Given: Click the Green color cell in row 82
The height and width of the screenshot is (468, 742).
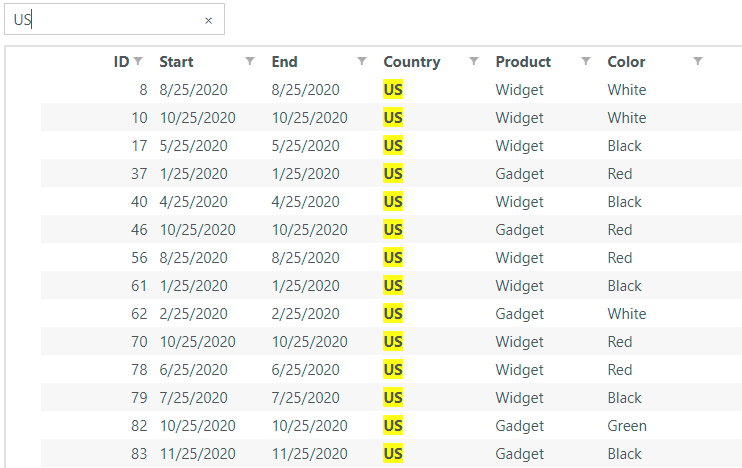Looking at the screenshot, I should click(x=627, y=426).
